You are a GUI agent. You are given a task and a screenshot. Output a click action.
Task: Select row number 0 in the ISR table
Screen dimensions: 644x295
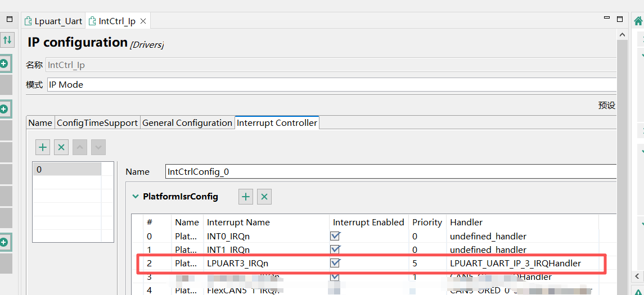[x=150, y=237]
